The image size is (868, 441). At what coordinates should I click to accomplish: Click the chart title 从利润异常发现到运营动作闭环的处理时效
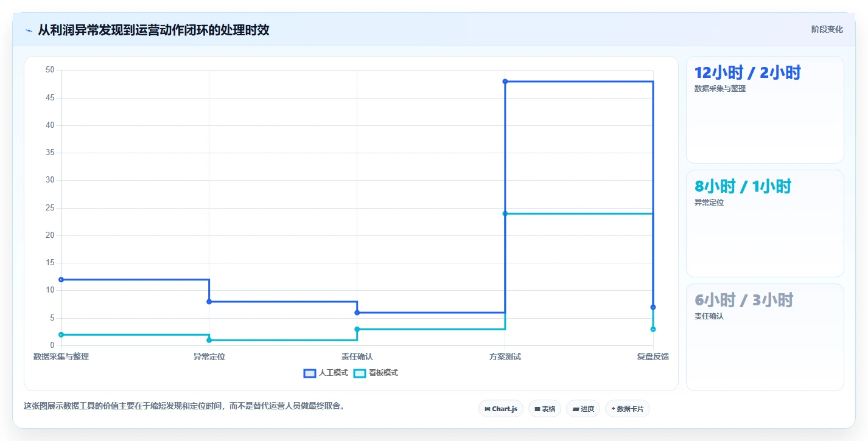tap(153, 30)
